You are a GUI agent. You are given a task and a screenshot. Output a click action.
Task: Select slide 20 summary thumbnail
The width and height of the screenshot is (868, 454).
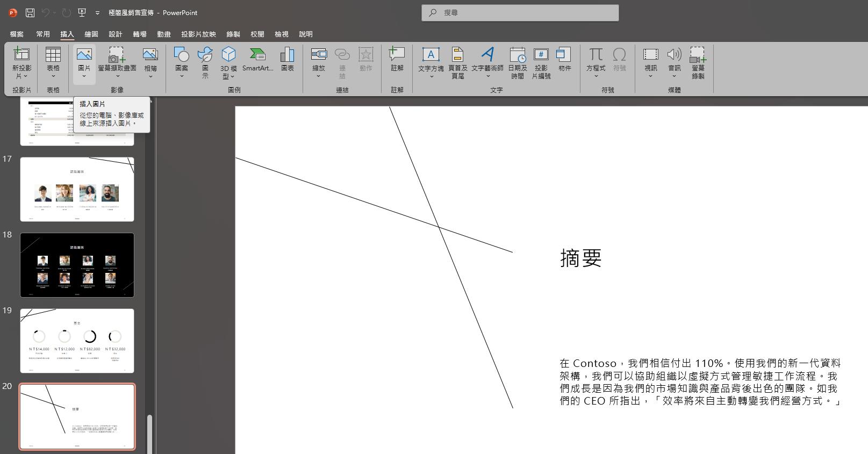(77, 416)
